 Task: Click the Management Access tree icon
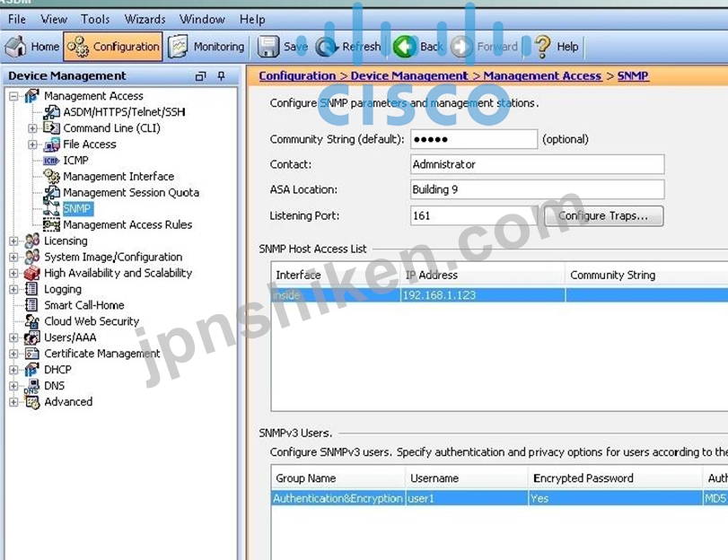pos(31,96)
